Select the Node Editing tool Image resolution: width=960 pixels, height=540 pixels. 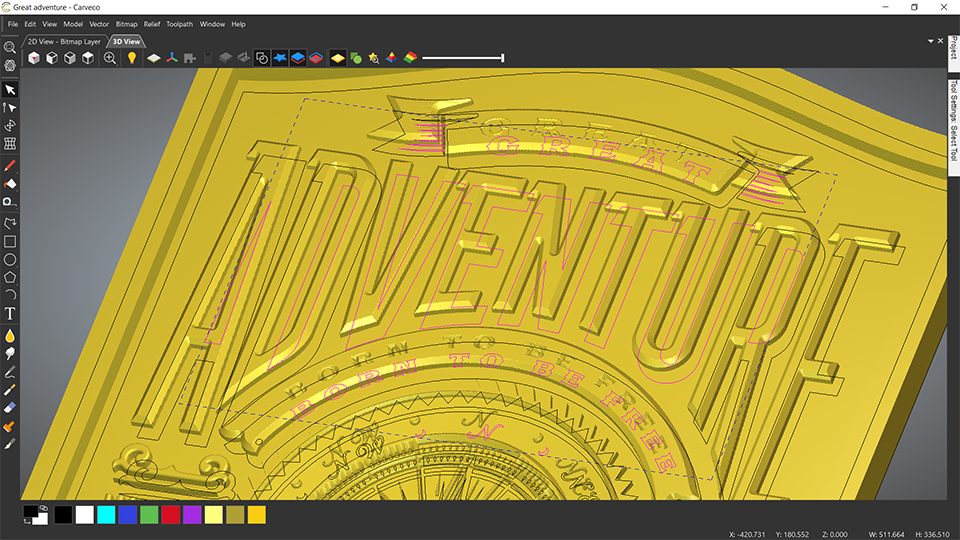pyautogui.click(x=10, y=107)
